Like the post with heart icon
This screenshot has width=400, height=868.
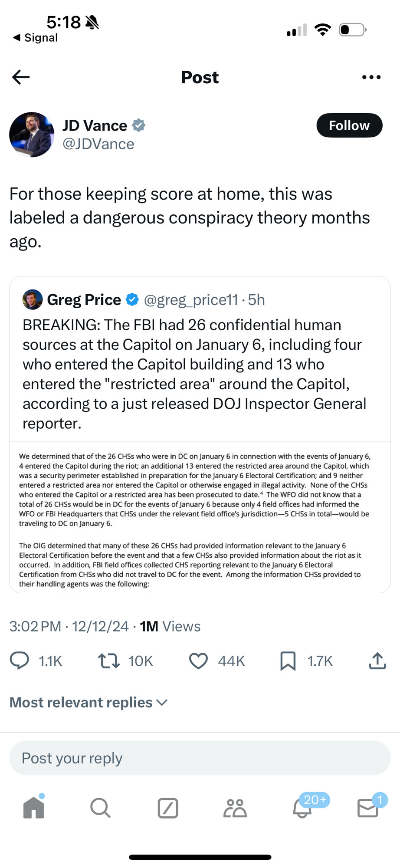pyautogui.click(x=198, y=661)
